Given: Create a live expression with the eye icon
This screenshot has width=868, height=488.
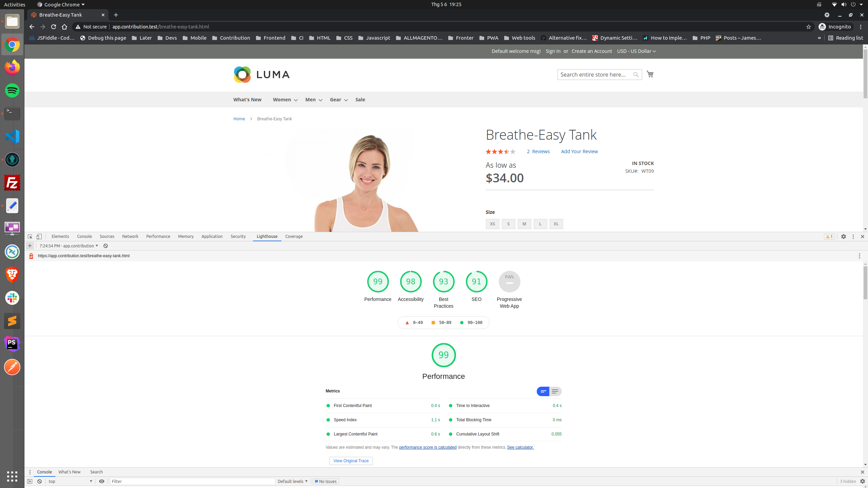Looking at the screenshot, I should pos(102,481).
